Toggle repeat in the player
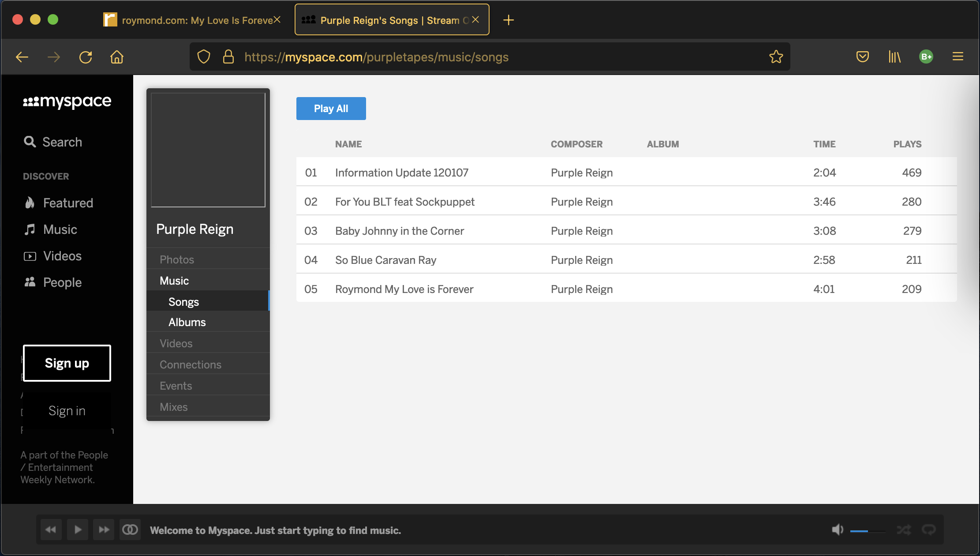 click(x=929, y=530)
